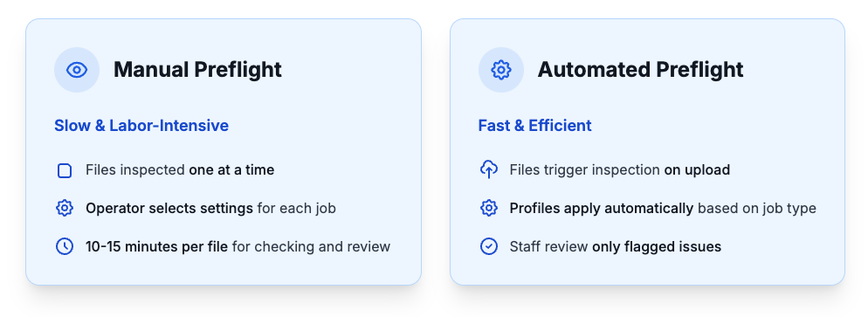Click the Slow & Labor-Intensive subtitle
The height and width of the screenshot is (317, 868).
click(x=141, y=126)
